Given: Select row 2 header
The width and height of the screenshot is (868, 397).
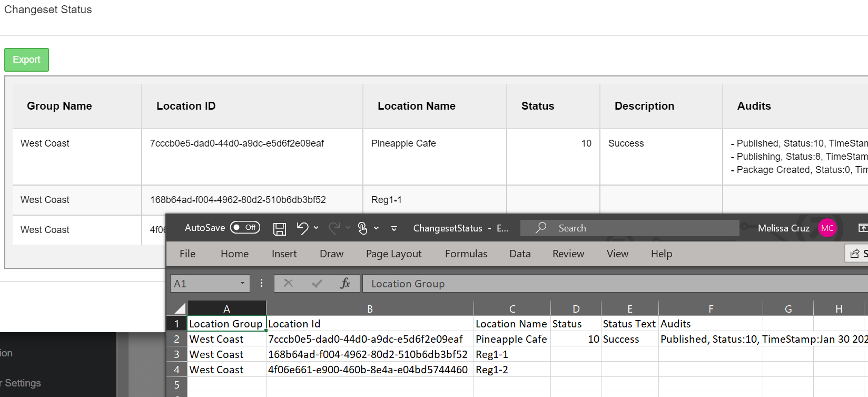Looking at the screenshot, I should (176, 339).
